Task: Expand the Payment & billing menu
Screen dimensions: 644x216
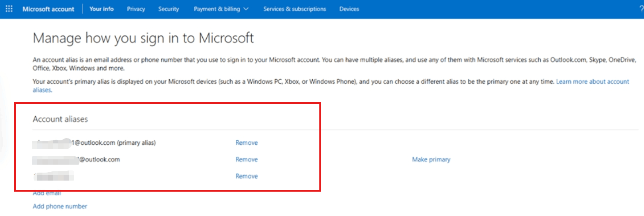Action: click(221, 9)
